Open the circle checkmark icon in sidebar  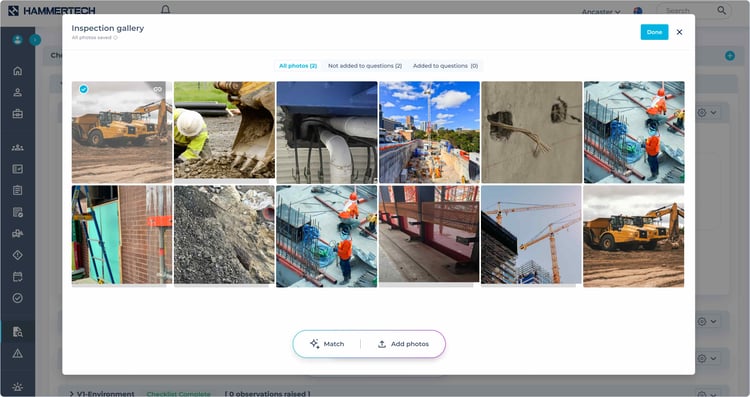tap(18, 298)
